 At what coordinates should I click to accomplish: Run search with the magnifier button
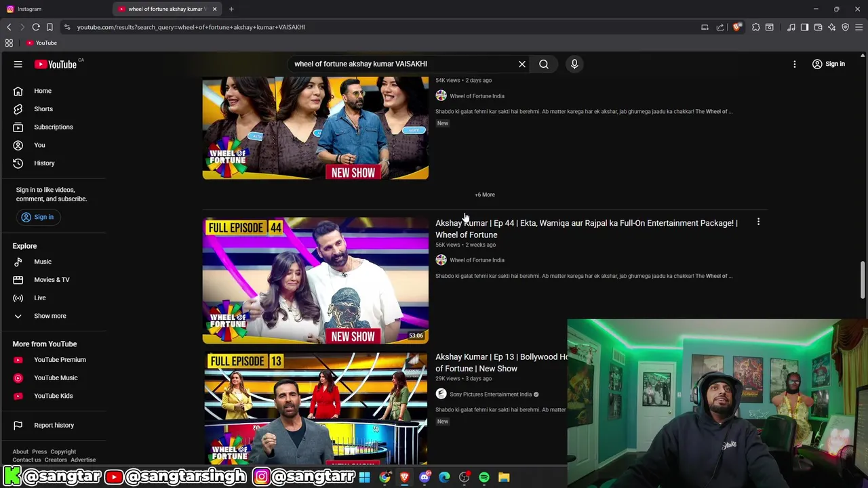tap(544, 64)
